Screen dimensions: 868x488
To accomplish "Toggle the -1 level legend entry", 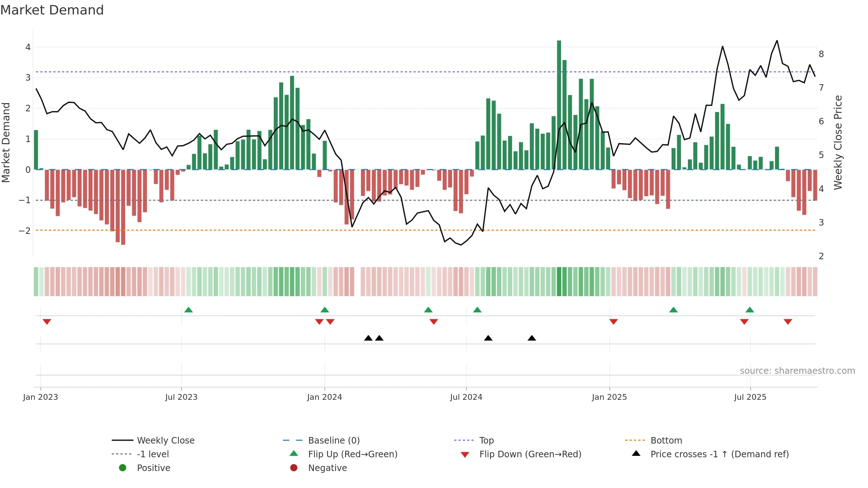I will [140, 454].
